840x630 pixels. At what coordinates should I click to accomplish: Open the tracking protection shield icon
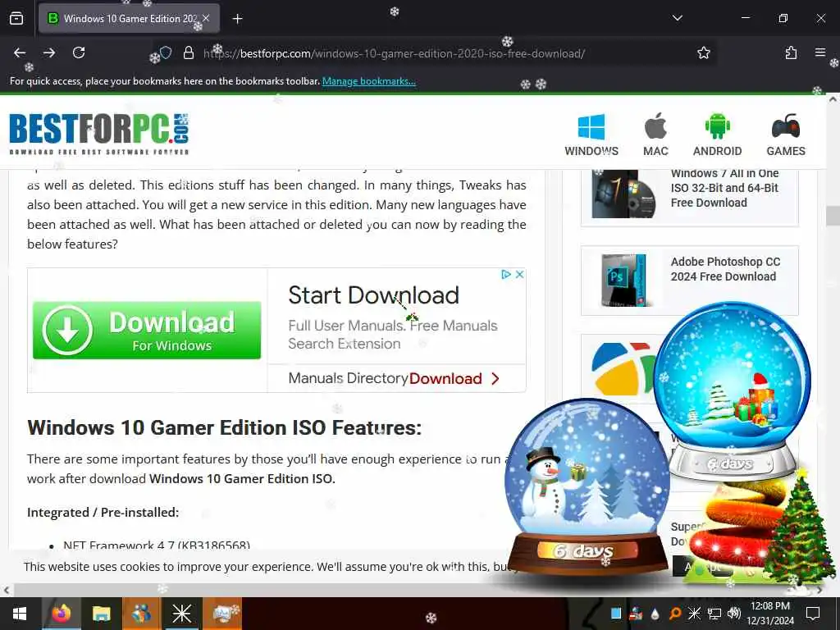click(x=166, y=53)
